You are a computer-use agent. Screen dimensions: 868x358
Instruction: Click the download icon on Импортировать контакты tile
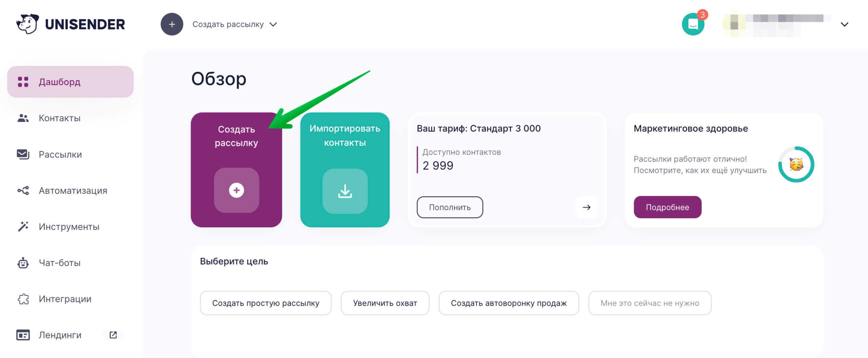coord(345,190)
